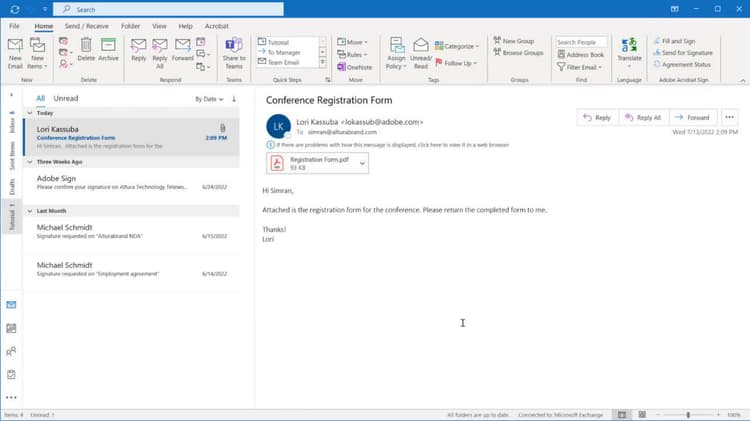Open the Move dropdown in ribbon
The image size is (750, 421).
point(353,42)
